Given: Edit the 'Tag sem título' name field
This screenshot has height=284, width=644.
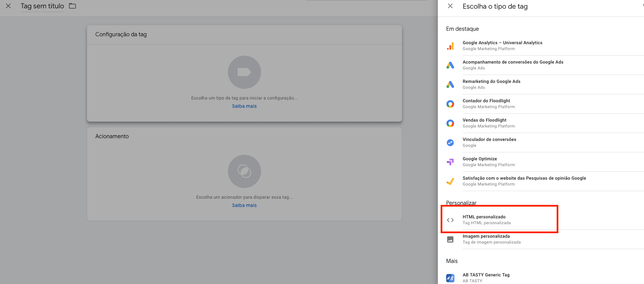Looking at the screenshot, I should 42,6.
